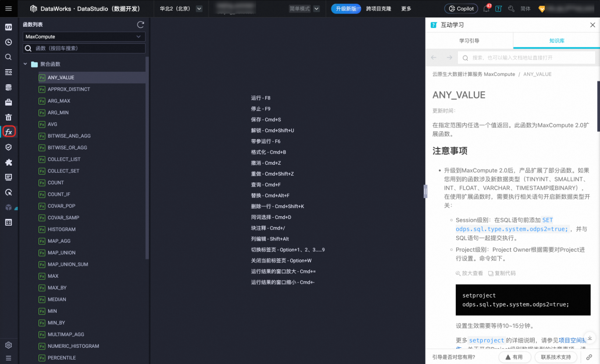Go forward with knowledge base right arrow

tap(449, 57)
